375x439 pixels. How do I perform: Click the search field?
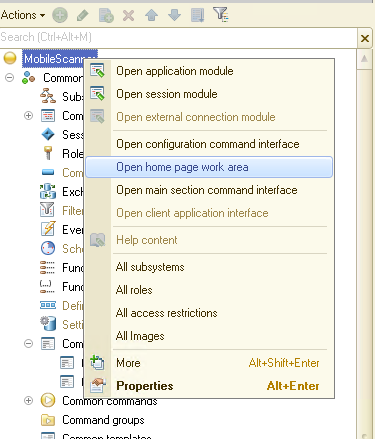click(x=178, y=37)
